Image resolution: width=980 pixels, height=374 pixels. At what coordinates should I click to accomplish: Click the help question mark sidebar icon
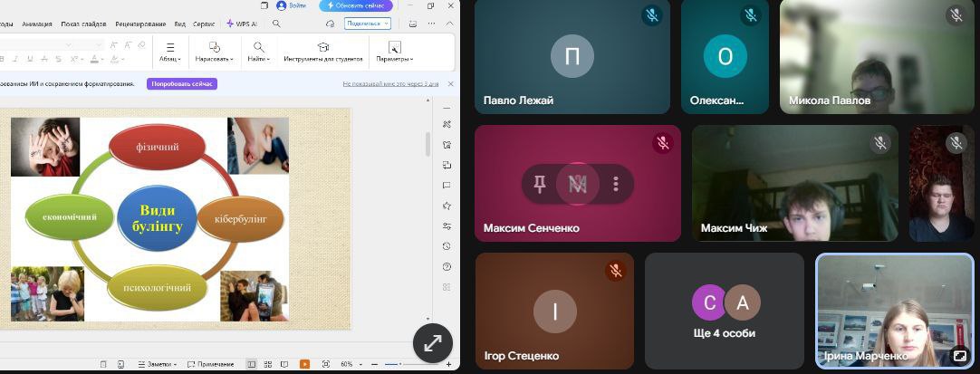(x=447, y=267)
